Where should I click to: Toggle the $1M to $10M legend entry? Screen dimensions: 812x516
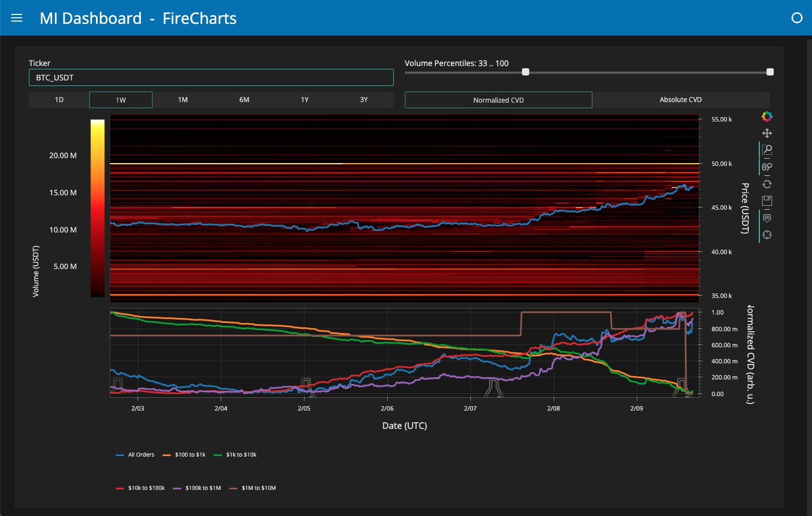click(x=252, y=488)
